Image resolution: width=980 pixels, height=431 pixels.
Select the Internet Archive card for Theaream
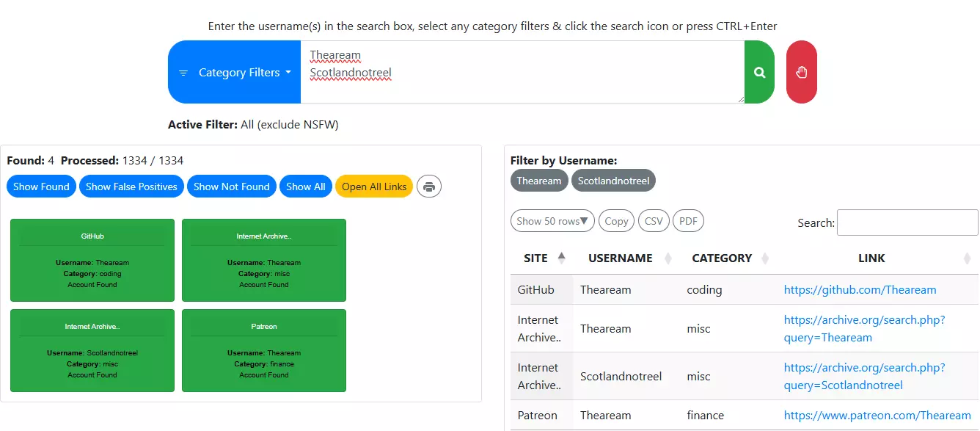(264, 260)
